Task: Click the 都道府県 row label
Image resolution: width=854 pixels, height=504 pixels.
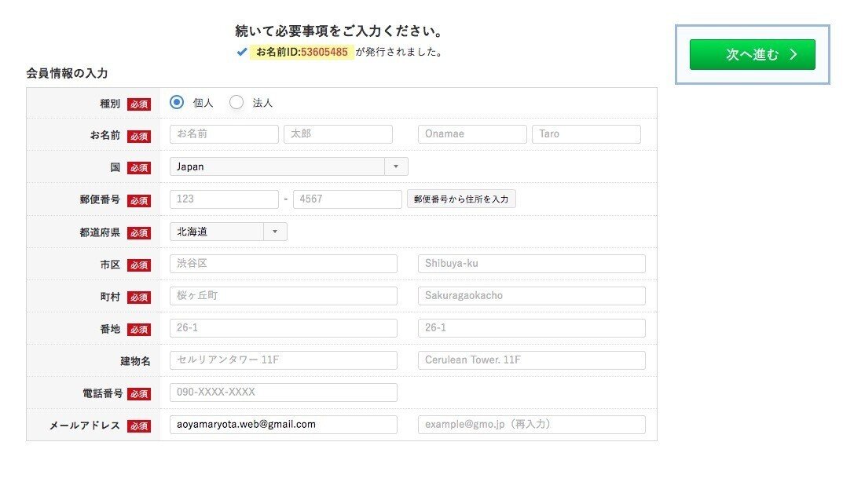Action: [x=101, y=232]
